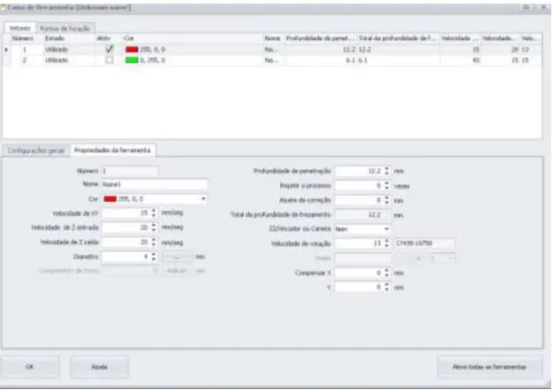552x392 pixels.
Task: Click red swatch in the Cor field
Action: pyautogui.click(x=110, y=199)
